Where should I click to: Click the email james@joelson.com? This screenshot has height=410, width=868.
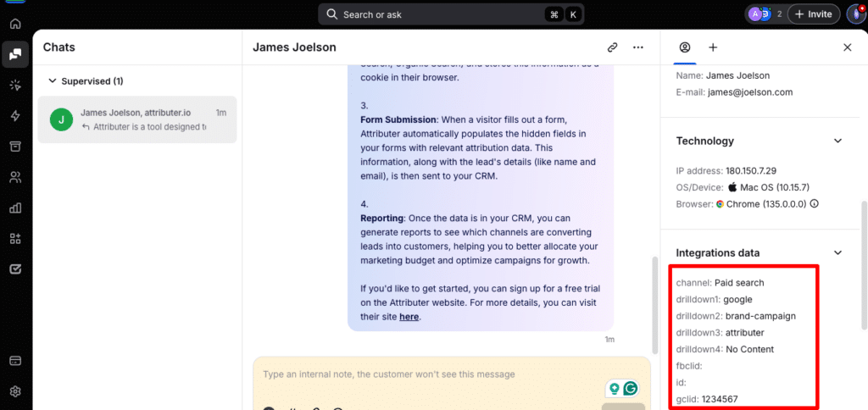tap(749, 92)
